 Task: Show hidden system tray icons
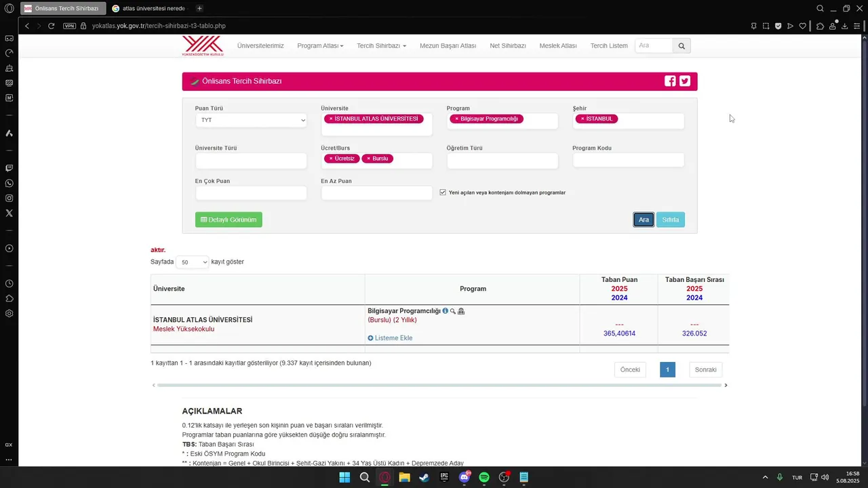click(x=766, y=477)
